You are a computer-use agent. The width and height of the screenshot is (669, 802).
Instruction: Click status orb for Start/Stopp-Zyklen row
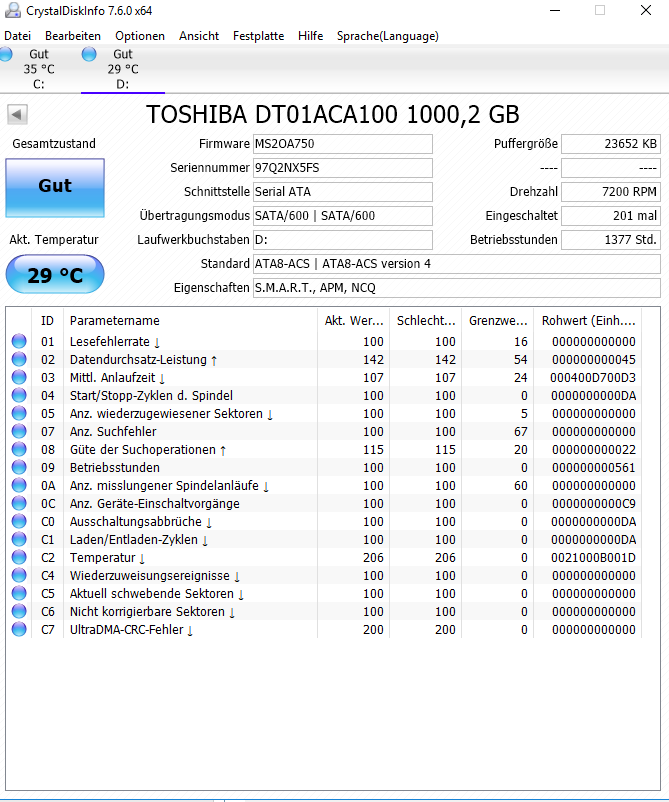pyautogui.click(x=19, y=395)
